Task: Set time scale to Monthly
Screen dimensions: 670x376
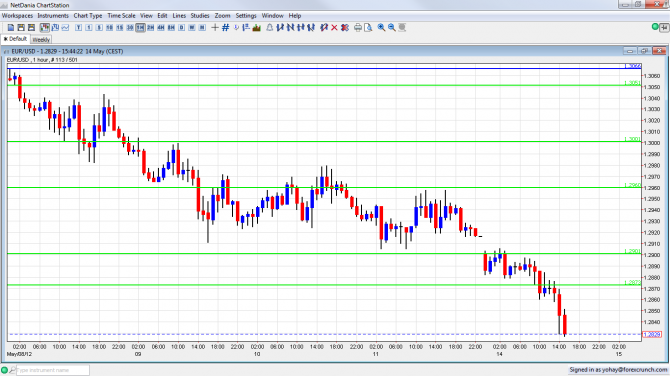Action: coord(202,27)
